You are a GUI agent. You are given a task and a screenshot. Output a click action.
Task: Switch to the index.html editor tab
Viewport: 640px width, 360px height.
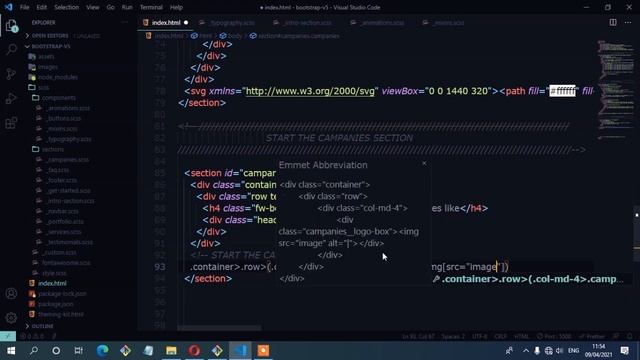(x=165, y=23)
